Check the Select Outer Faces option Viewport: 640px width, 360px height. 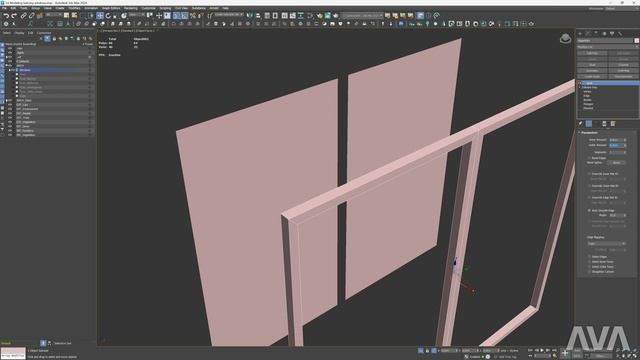click(589, 267)
